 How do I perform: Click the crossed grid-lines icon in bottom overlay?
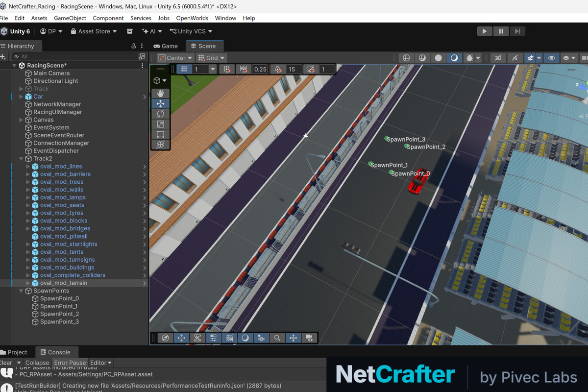(x=229, y=338)
